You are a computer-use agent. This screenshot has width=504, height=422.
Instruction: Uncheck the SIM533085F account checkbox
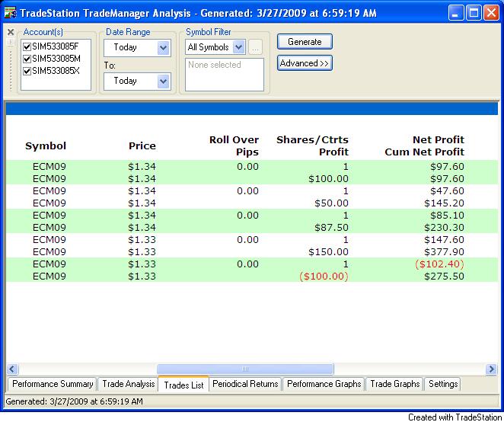click(27, 46)
